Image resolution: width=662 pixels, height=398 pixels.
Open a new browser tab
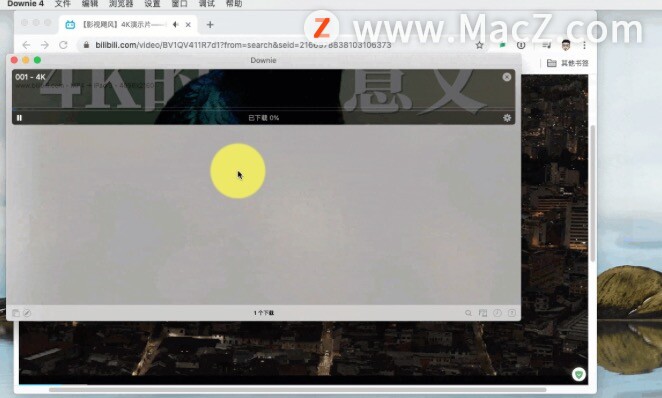click(210, 24)
